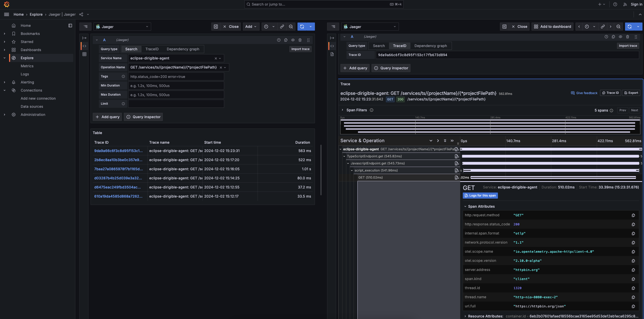
Task: Zoom out the time range in the right pane
Action: point(618,27)
